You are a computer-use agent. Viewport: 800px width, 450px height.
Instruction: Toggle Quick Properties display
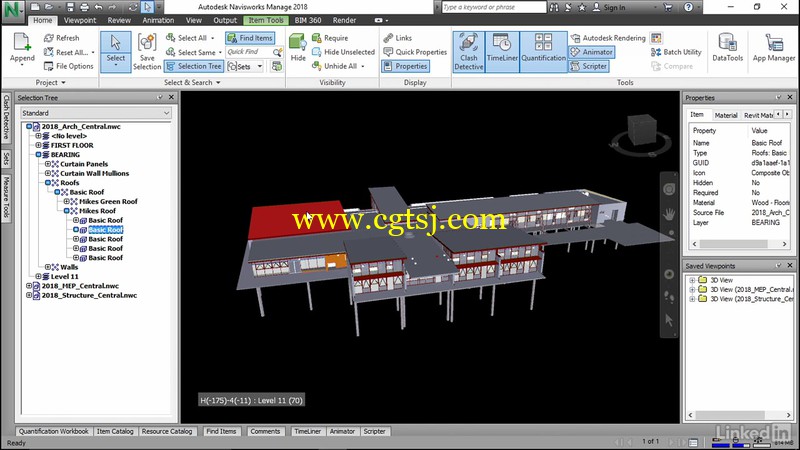[415, 52]
